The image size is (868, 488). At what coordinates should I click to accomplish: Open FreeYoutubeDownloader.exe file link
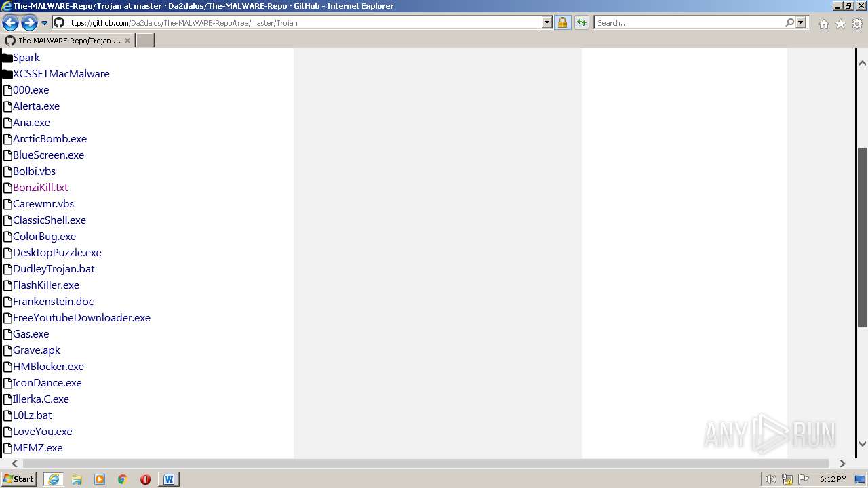tap(81, 318)
